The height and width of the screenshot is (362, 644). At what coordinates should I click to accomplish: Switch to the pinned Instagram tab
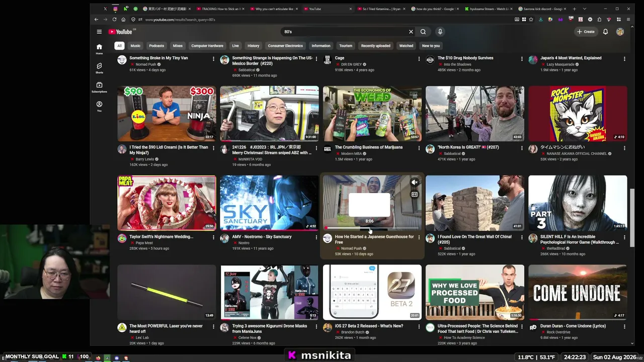click(x=115, y=9)
